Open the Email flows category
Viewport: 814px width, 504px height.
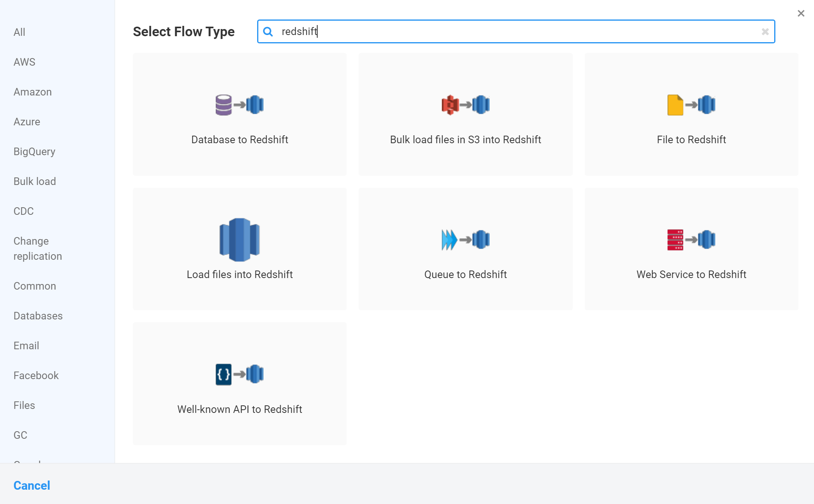pos(26,345)
